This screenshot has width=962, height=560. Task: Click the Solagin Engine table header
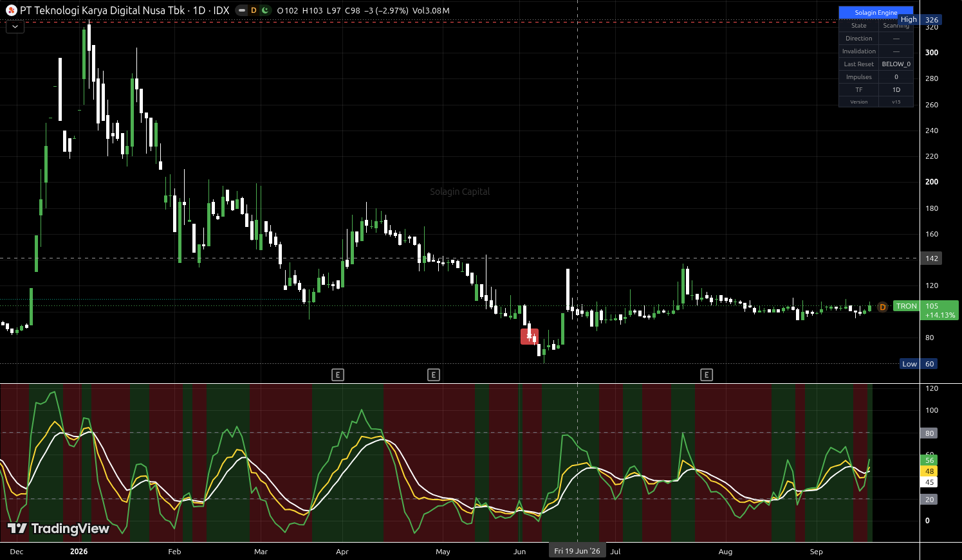[x=876, y=12]
